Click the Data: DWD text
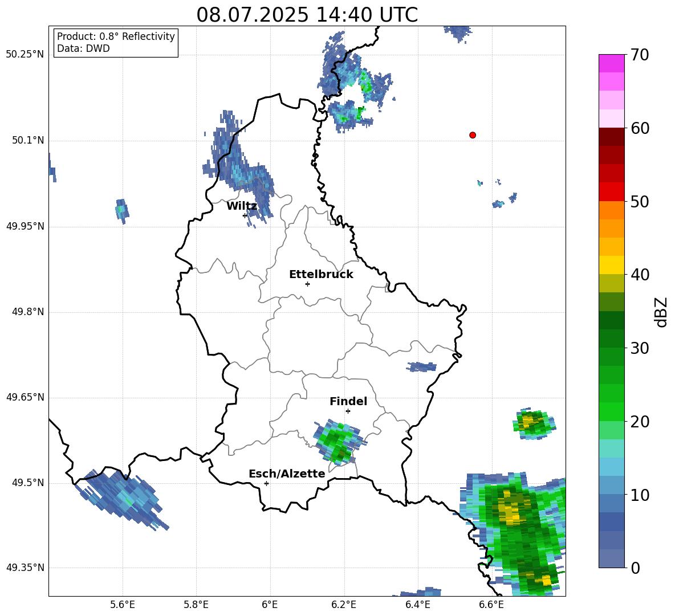Screen dimensions: 675x616 [x=83, y=48]
